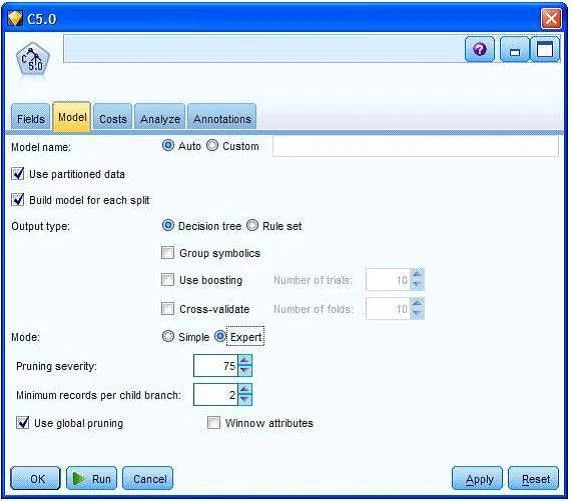This screenshot has height=502, width=572.
Task: Turn on Cross-validate checkbox
Action: pyautogui.click(x=167, y=309)
